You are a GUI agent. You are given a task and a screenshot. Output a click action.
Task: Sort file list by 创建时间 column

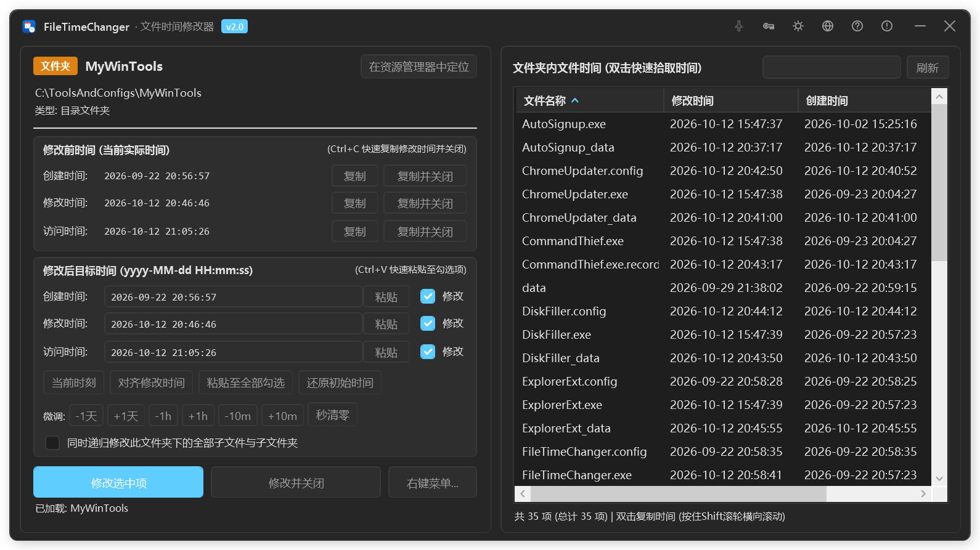coord(864,100)
